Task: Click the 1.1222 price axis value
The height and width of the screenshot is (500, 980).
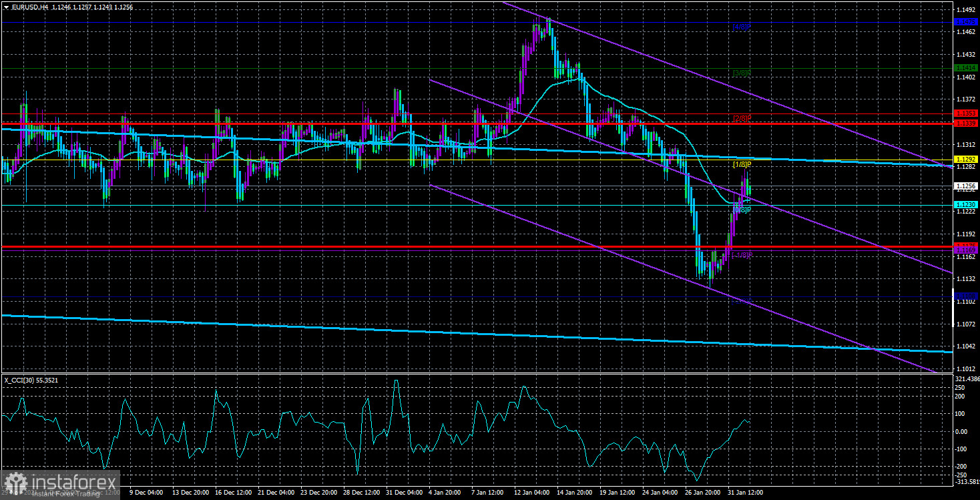Action: (966, 212)
